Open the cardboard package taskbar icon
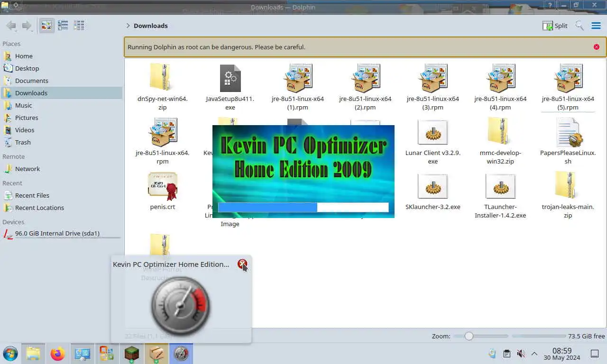 coord(156,354)
